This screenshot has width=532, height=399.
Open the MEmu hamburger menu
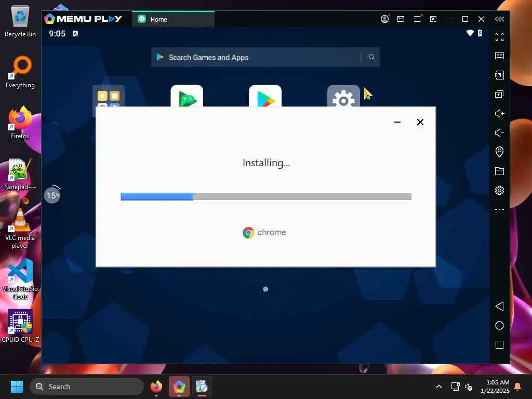(417, 19)
